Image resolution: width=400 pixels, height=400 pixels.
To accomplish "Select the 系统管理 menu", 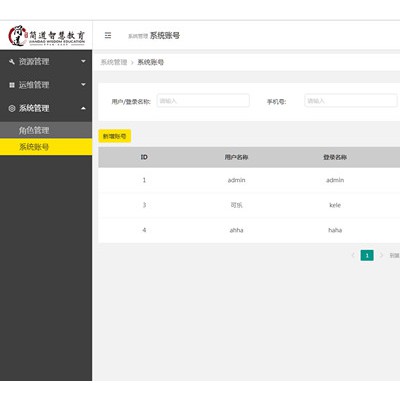I will [x=46, y=108].
